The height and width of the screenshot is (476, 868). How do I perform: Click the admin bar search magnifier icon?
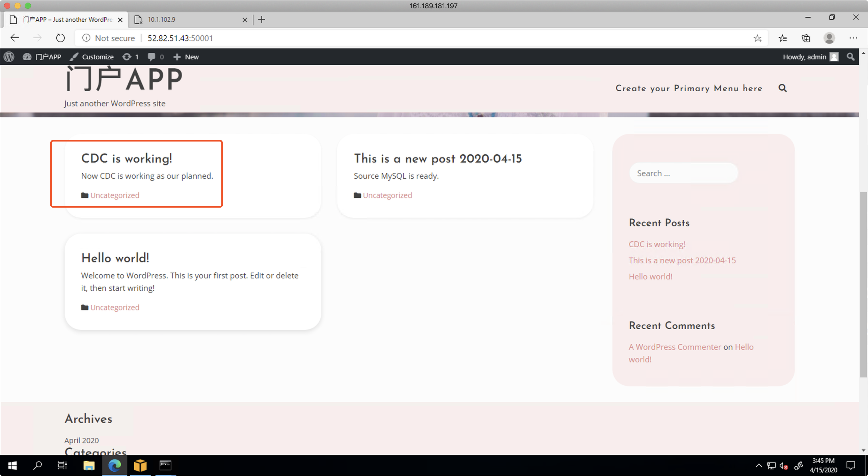[x=850, y=57]
